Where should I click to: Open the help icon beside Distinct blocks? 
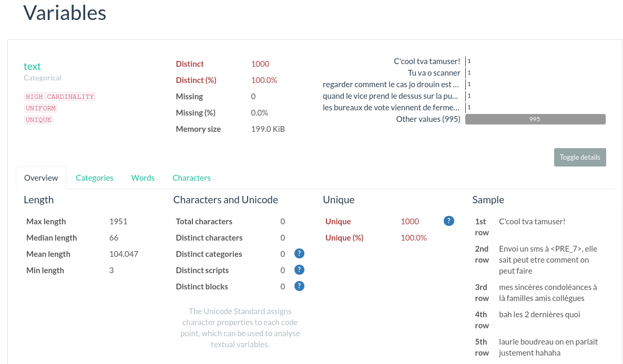click(x=299, y=286)
